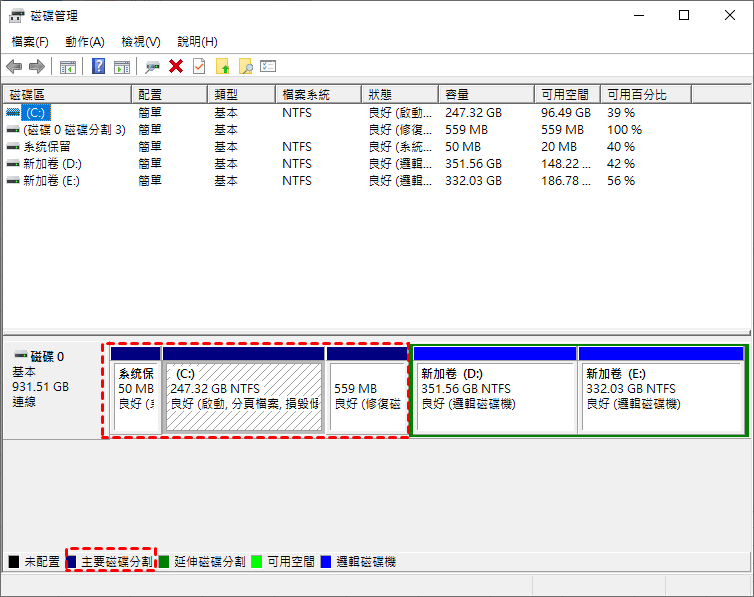
Task: Open the 檢視(V) menu
Action: (x=140, y=42)
